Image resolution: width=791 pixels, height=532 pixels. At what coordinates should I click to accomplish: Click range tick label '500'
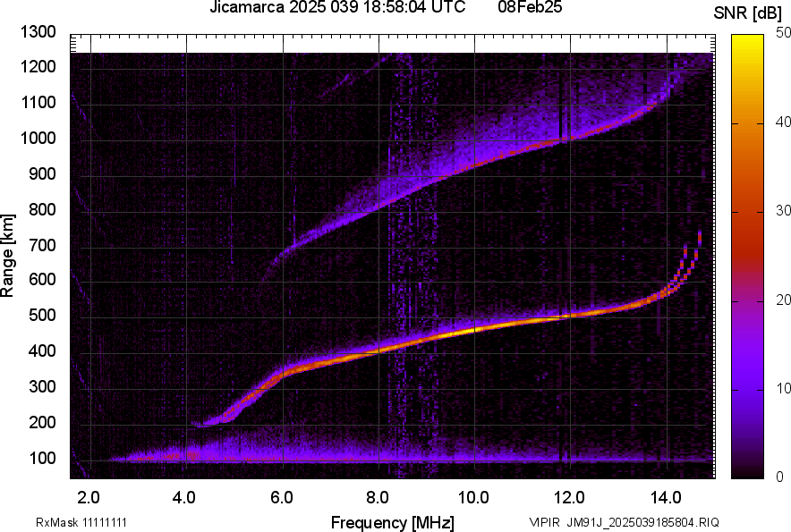(x=42, y=317)
